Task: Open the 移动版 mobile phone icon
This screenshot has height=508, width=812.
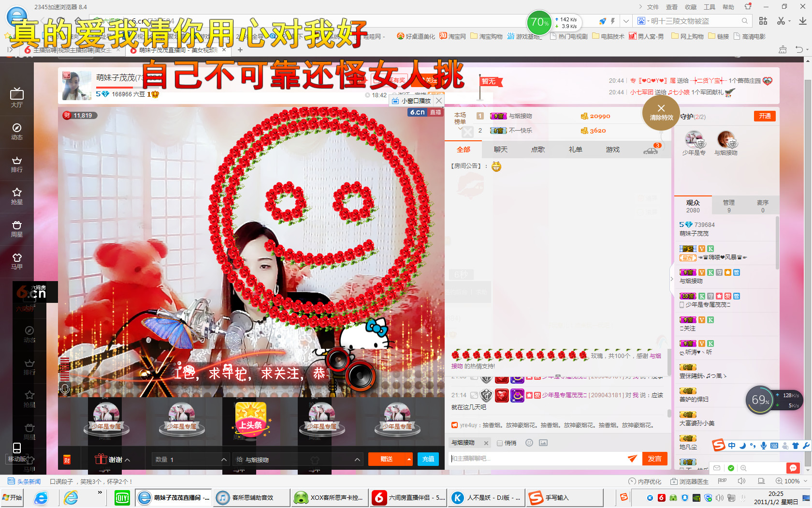Action: pyautogui.click(x=17, y=452)
